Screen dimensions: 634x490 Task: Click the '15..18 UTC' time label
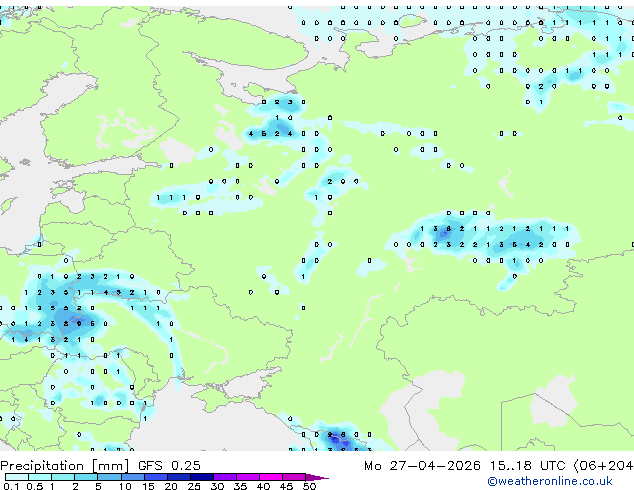point(528,465)
